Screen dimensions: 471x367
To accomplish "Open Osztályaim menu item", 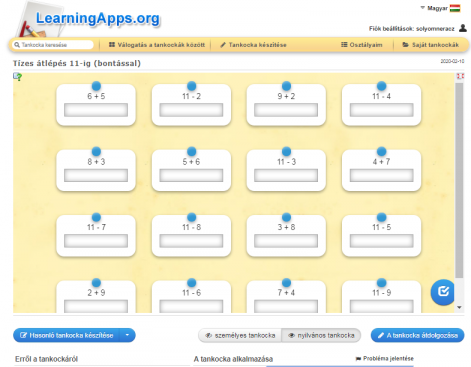I will coord(362,45).
